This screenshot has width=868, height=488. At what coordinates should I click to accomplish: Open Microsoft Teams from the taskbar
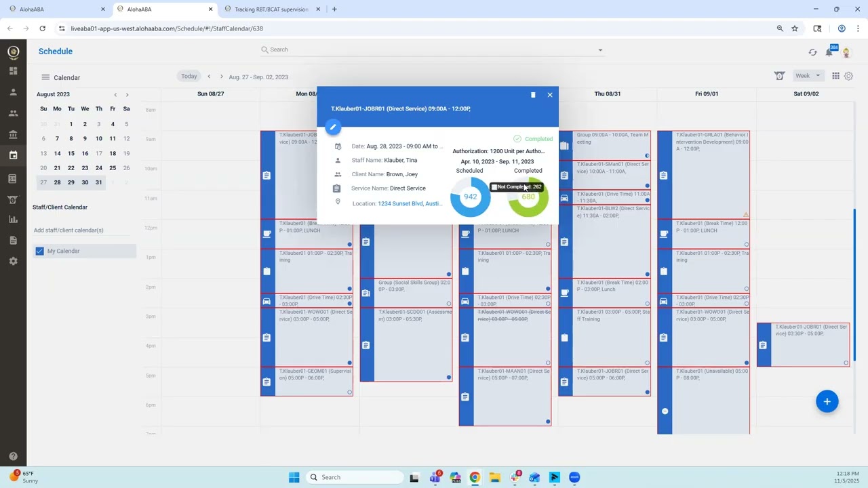tap(435, 477)
